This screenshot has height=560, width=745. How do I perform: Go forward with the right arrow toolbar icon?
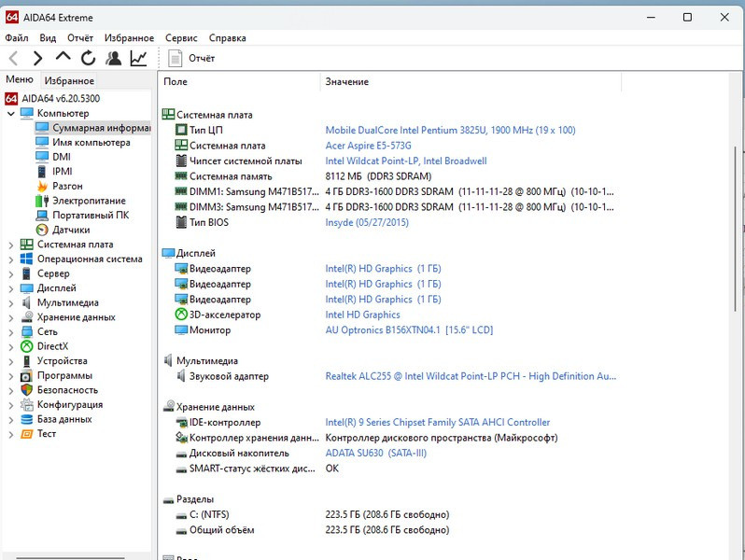pyautogui.click(x=37, y=59)
